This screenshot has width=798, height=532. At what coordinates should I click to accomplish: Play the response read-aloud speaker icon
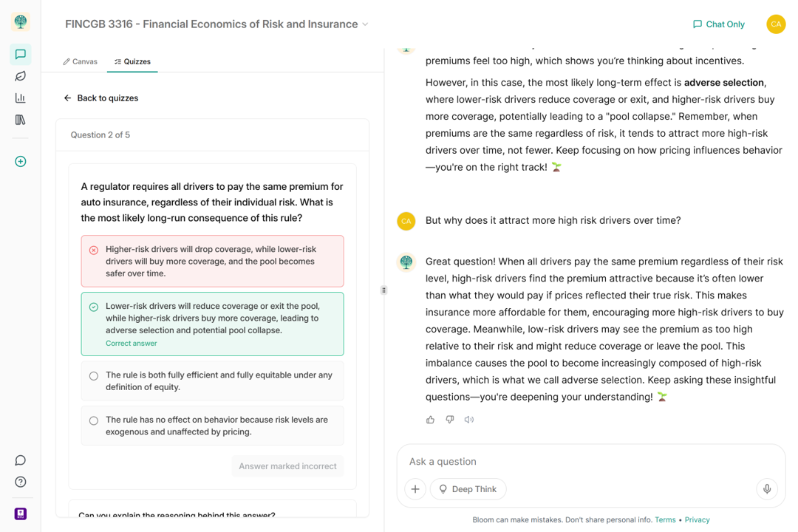click(469, 420)
